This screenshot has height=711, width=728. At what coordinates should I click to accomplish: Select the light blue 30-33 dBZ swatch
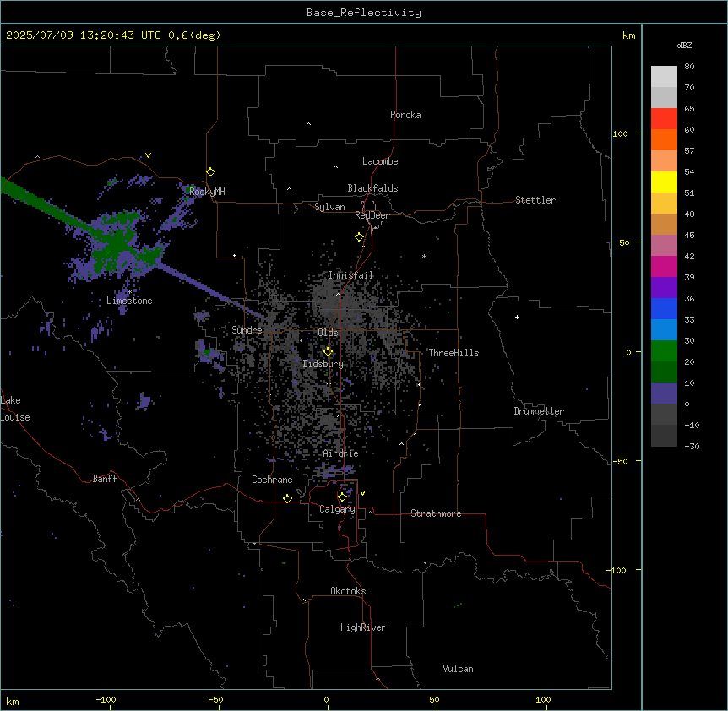pos(664,329)
